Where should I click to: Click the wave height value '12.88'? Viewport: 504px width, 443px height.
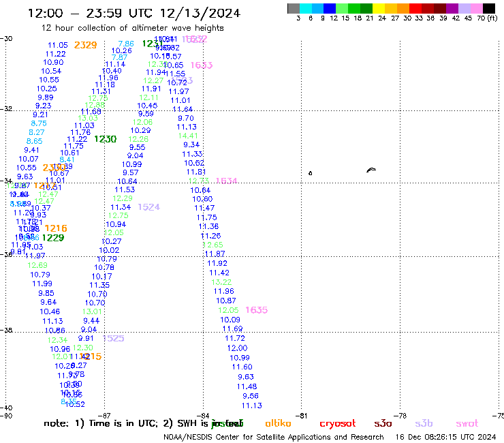click(x=95, y=105)
